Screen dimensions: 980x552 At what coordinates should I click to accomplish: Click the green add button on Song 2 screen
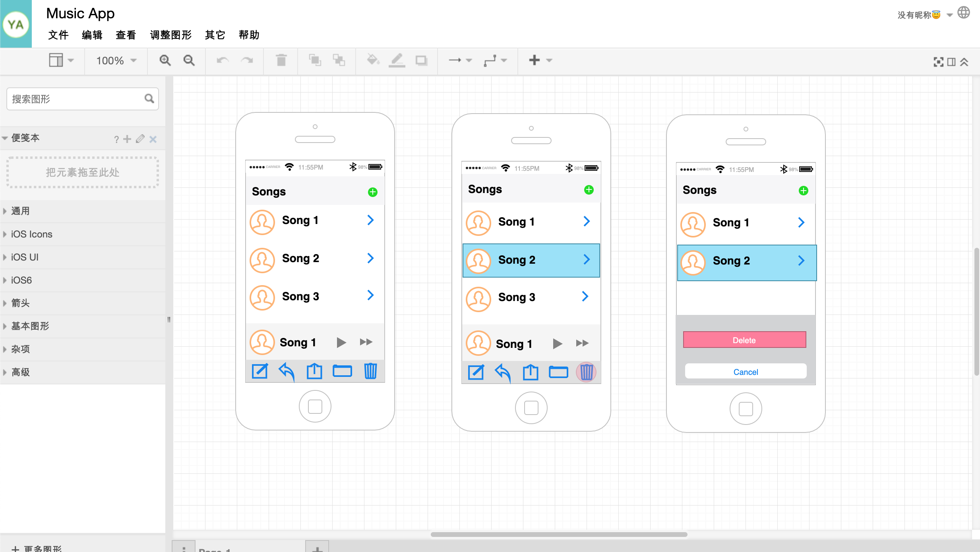point(589,189)
